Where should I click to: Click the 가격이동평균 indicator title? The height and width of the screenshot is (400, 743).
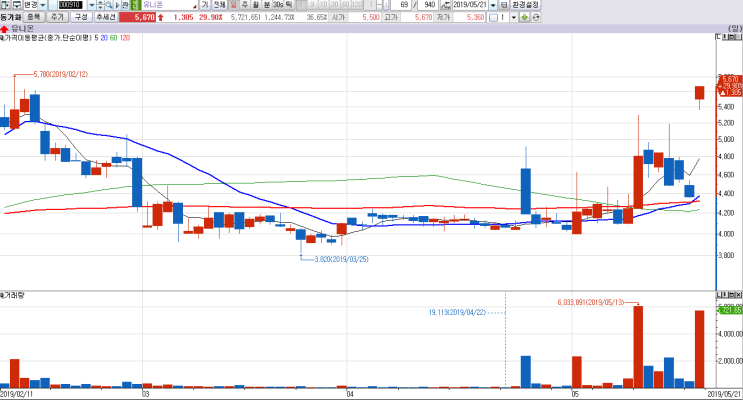47,38
